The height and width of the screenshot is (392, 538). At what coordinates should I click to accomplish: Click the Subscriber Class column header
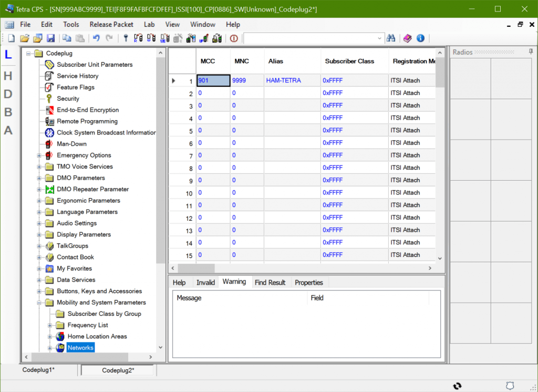(x=349, y=61)
